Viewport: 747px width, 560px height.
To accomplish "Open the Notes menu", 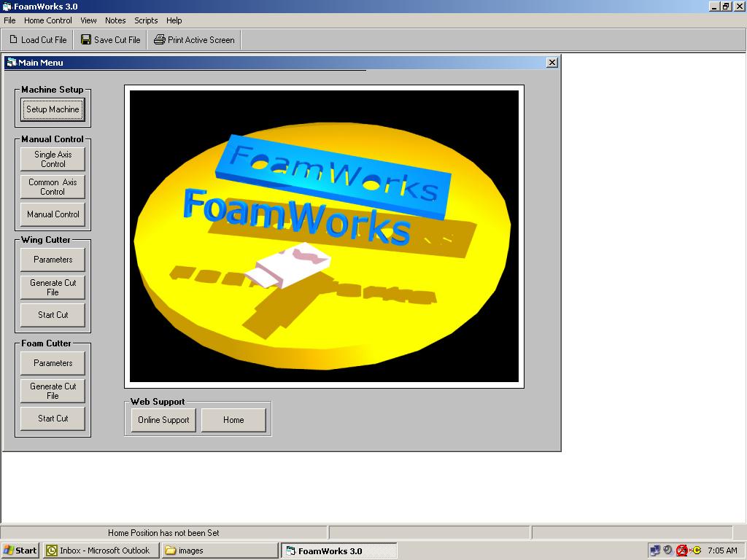I will (115, 20).
